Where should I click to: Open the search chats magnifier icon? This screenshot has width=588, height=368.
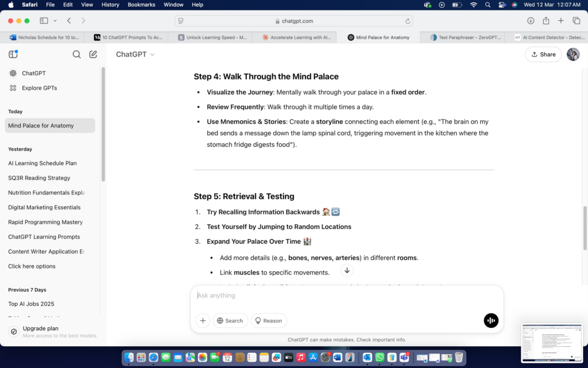(76, 55)
